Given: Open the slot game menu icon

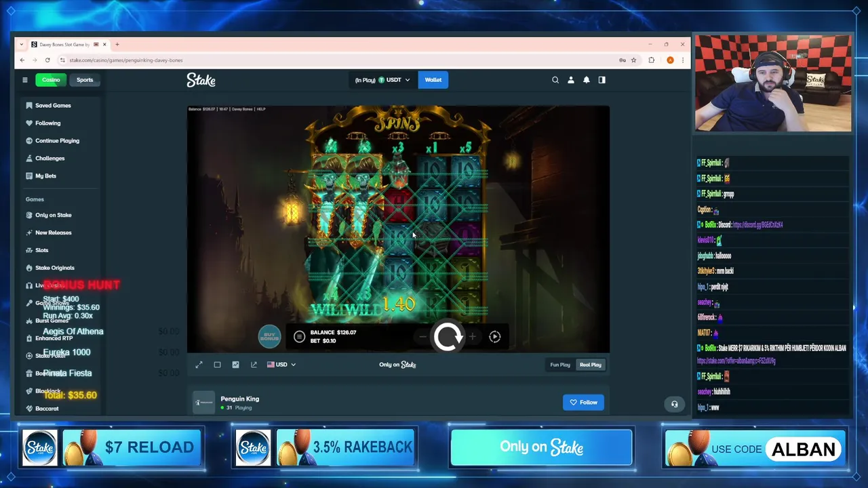Looking at the screenshot, I should click(299, 337).
